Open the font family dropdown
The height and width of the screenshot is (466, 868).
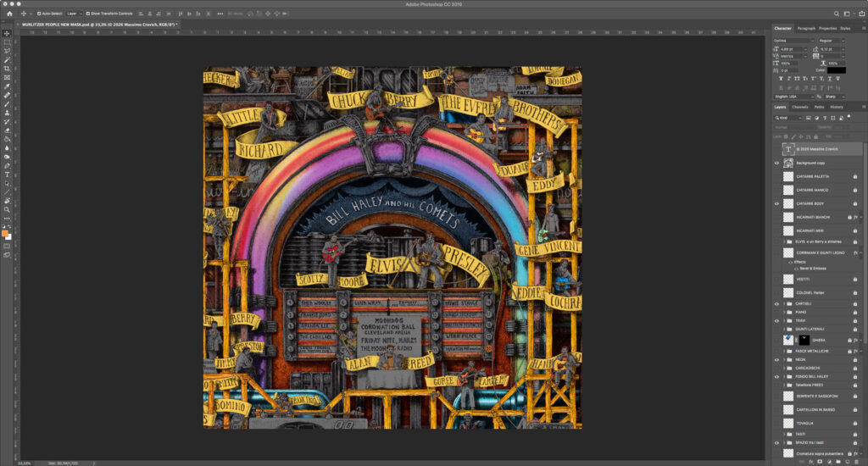[x=793, y=41]
